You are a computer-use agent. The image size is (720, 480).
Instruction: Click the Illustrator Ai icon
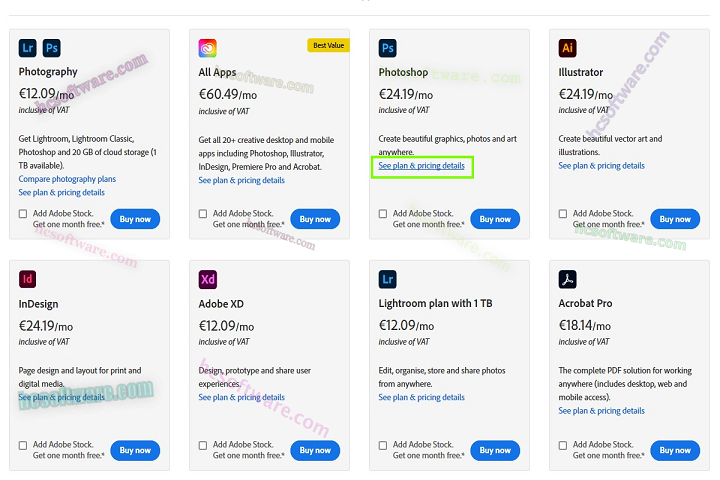(568, 48)
